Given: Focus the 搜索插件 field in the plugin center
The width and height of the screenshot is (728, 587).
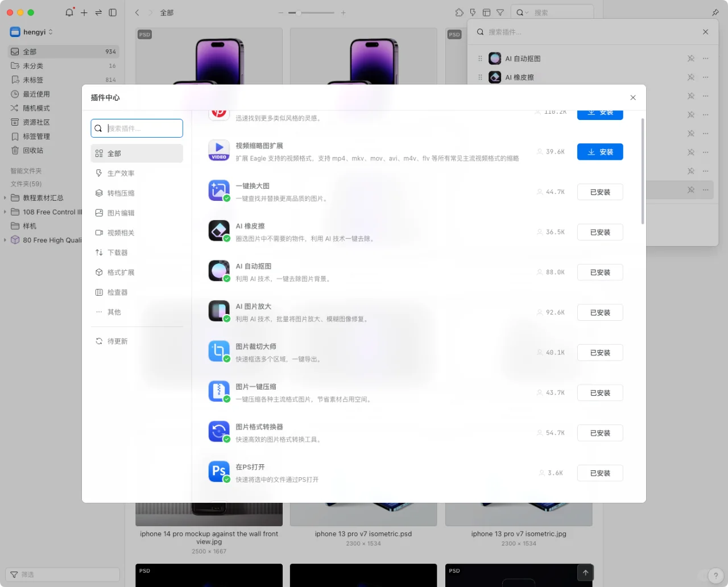Looking at the screenshot, I should click(136, 128).
